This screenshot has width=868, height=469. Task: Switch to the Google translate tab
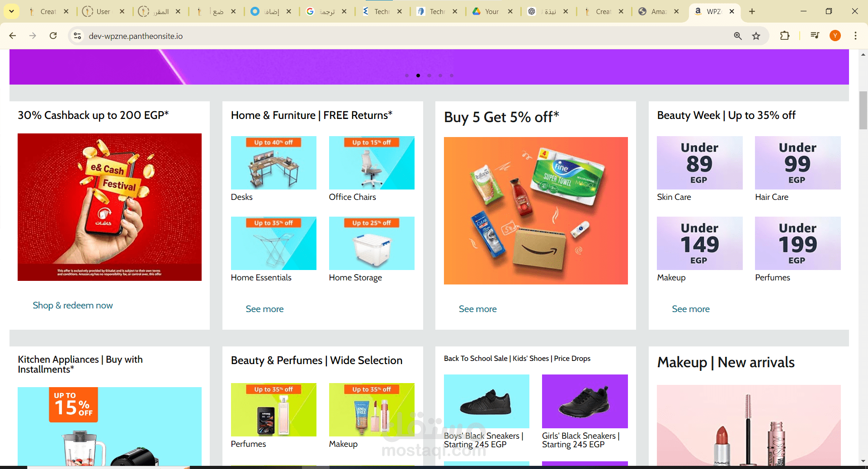coord(326,11)
